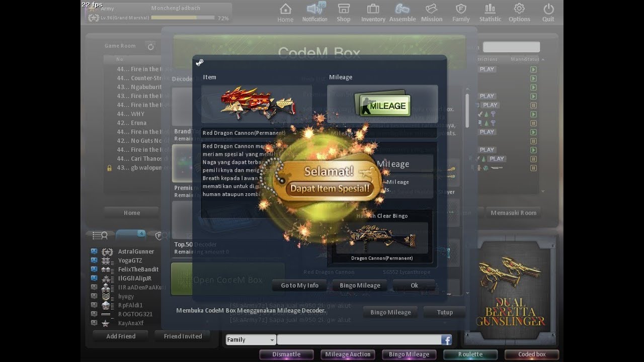Viewport: 644px width, 362px height.
Task: Open the friends tab with badge 4
Action: click(x=131, y=235)
